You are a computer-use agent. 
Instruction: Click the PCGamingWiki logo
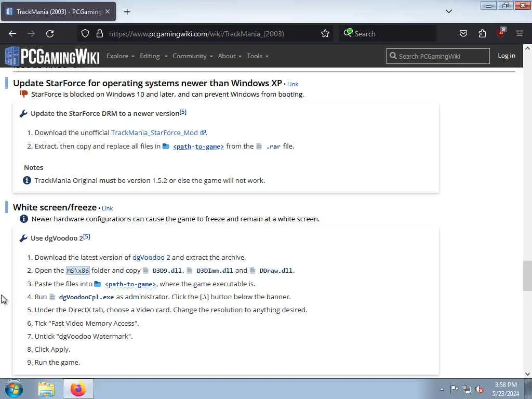(52, 56)
